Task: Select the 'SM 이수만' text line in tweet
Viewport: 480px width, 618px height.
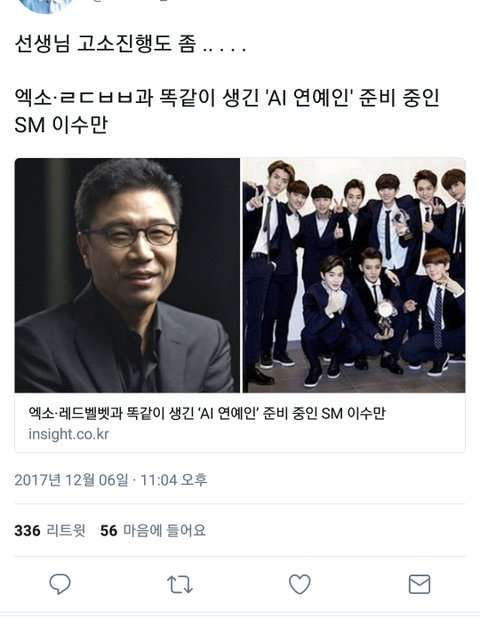Action: tap(61, 125)
